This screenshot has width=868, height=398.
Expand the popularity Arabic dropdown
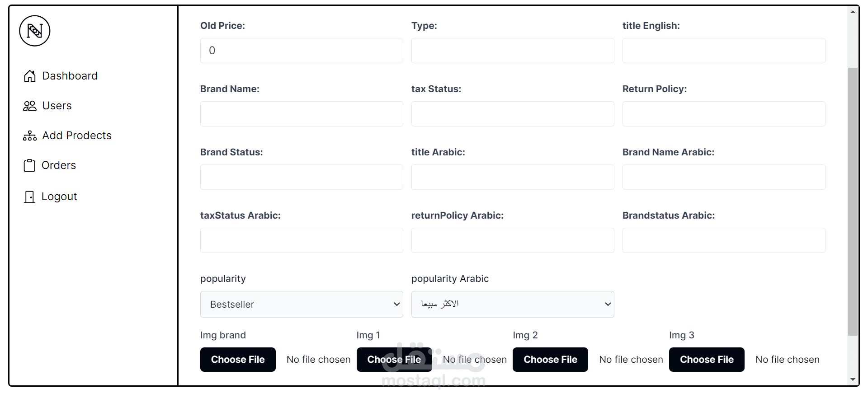click(512, 304)
